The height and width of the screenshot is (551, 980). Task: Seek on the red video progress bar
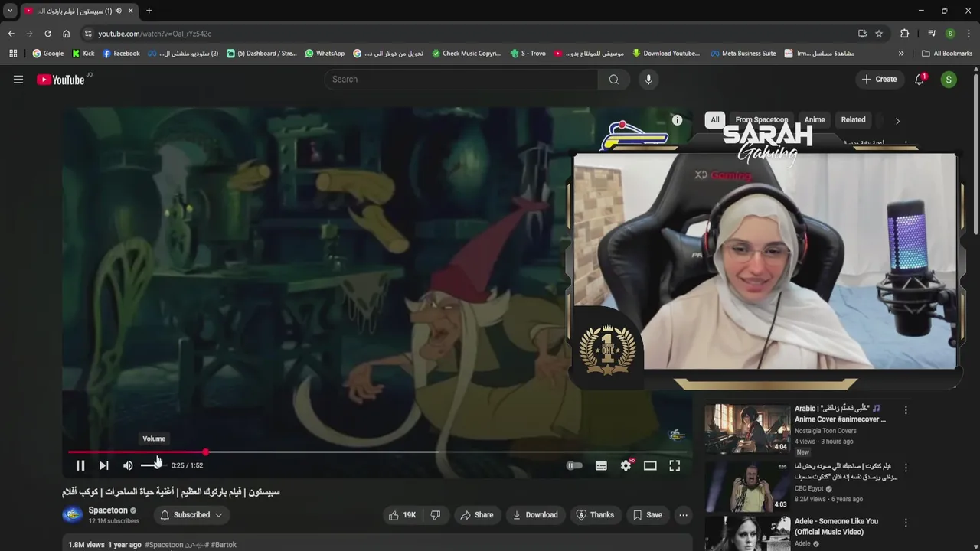377,452
